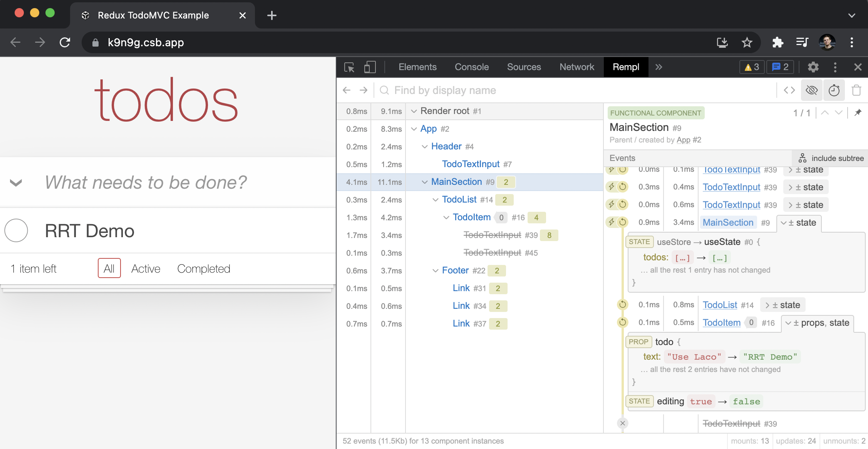Open DevTools settings gear
868x449 pixels.
point(813,67)
